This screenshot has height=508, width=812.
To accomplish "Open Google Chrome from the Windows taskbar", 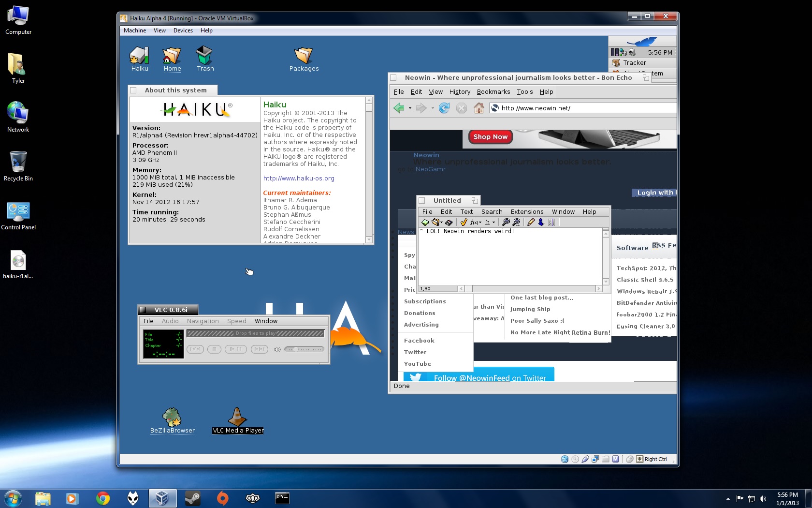I will pos(102,498).
